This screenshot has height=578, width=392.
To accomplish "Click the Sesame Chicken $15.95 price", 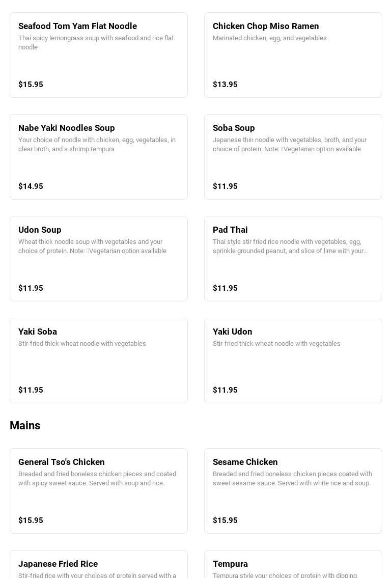I will click(225, 520).
